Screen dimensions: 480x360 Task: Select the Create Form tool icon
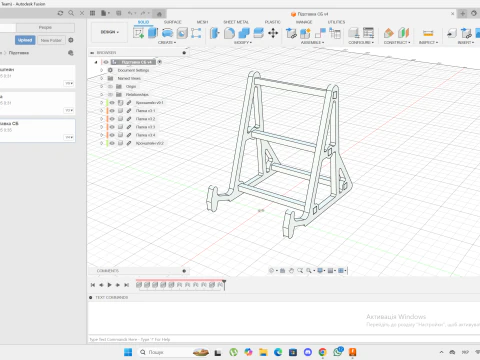coord(196,33)
